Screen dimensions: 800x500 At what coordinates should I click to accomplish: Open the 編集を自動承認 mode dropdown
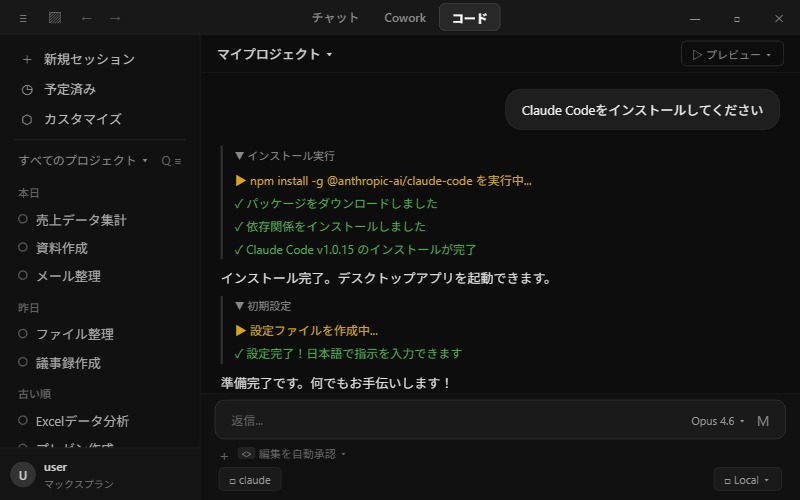coord(302,454)
